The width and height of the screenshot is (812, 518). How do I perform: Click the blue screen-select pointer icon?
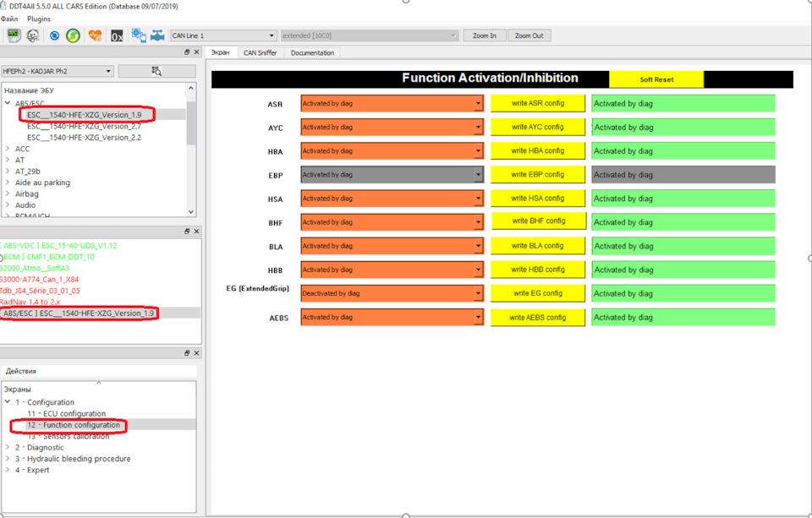coord(139,35)
